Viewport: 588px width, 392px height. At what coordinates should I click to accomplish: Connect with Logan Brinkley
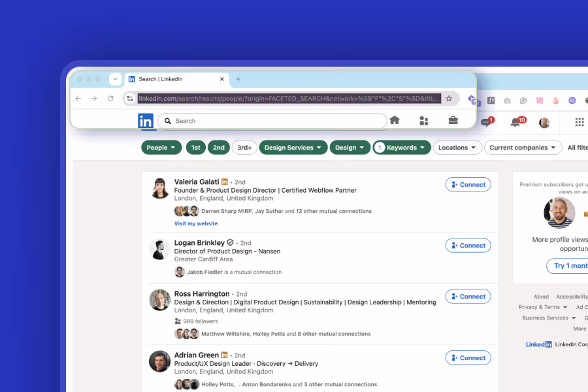tap(468, 246)
